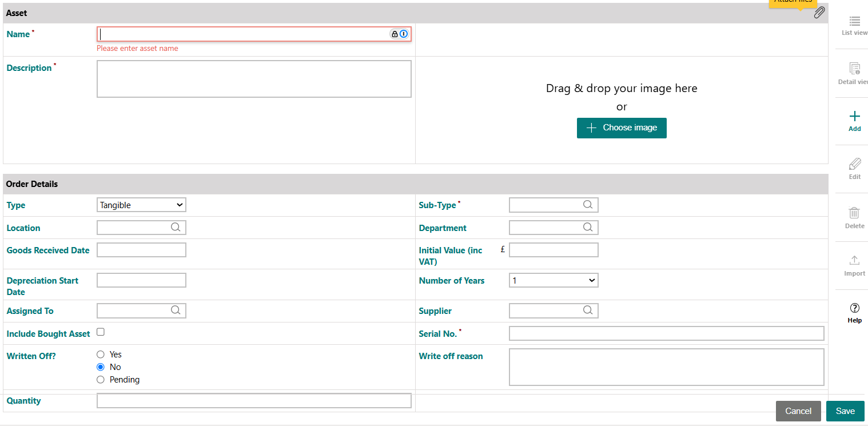The image size is (868, 426).
Task: Select Pending for Written Off
Action: (x=101, y=380)
